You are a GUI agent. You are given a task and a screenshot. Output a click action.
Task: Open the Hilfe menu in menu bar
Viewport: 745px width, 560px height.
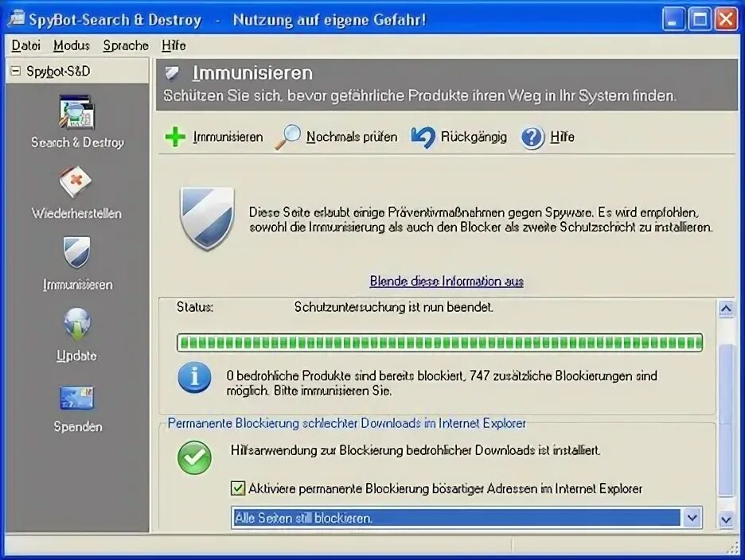pyautogui.click(x=174, y=45)
